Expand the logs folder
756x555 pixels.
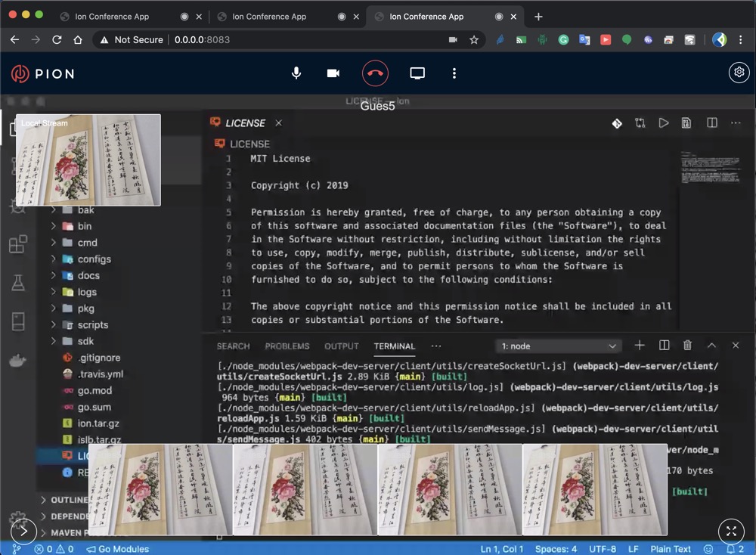click(87, 292)
